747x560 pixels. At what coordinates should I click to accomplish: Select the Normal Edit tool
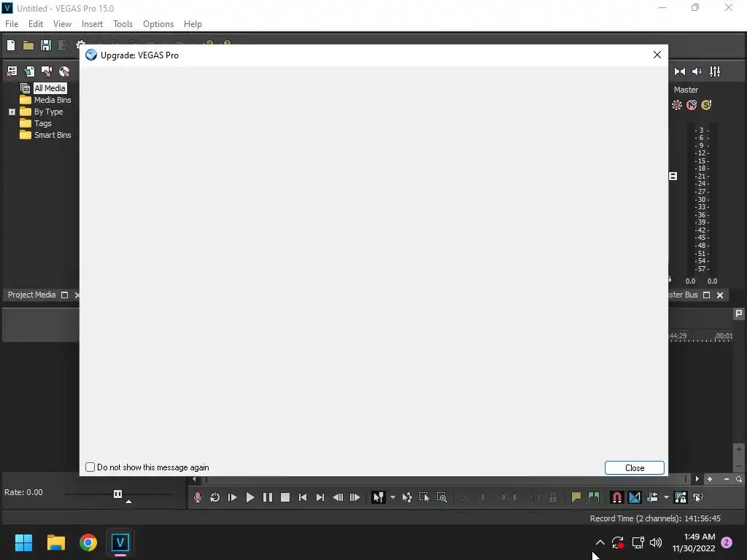pyautogui.click(x=379, y=497)
